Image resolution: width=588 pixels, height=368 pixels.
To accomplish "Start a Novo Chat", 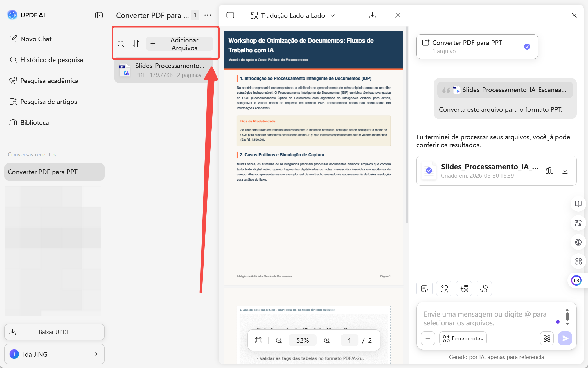I will point(30,39).
